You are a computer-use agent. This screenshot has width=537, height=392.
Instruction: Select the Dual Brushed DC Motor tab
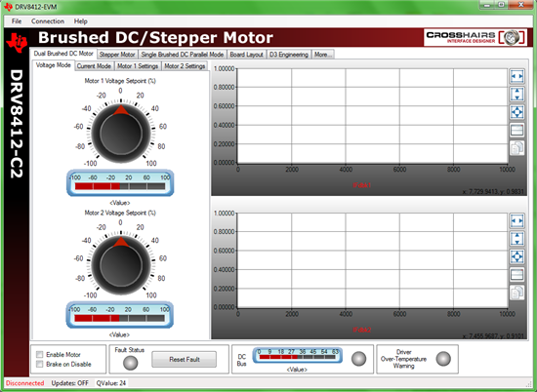[63, 54]
